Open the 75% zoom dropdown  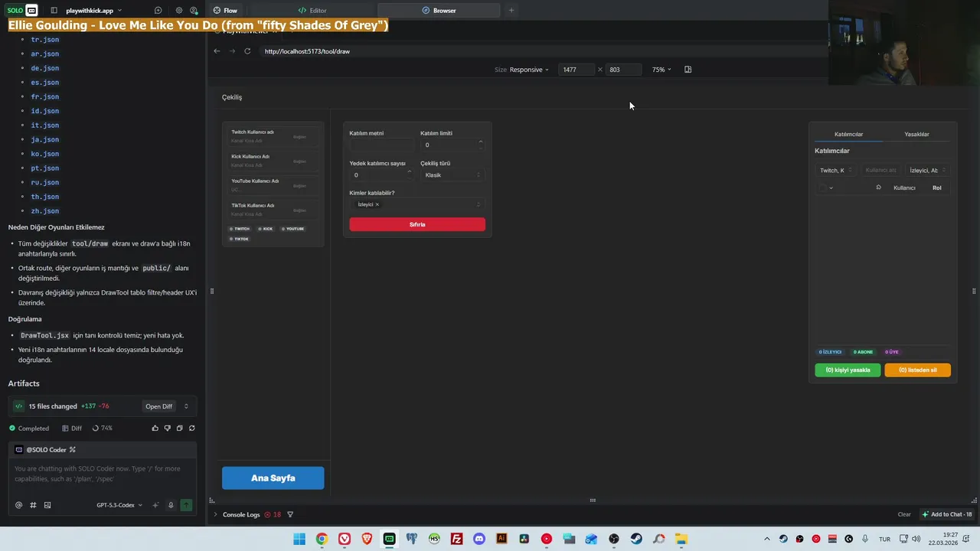click(x=661, y=70)
